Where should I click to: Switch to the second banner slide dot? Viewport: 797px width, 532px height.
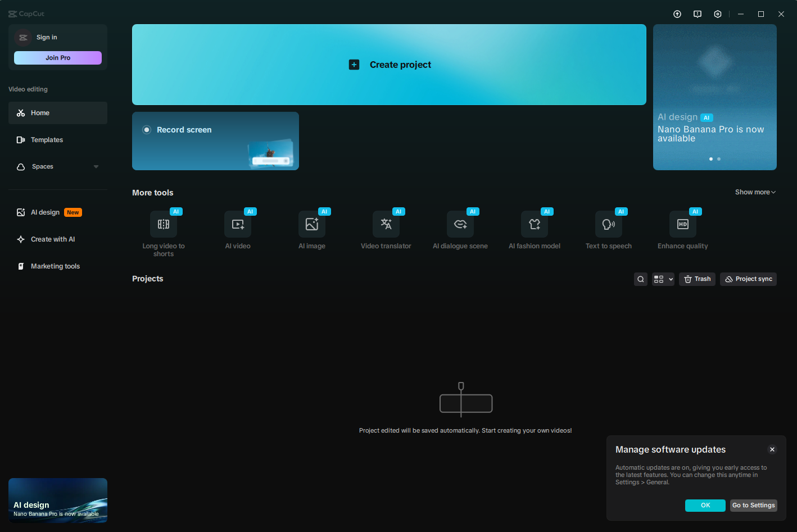coord(719,159)
